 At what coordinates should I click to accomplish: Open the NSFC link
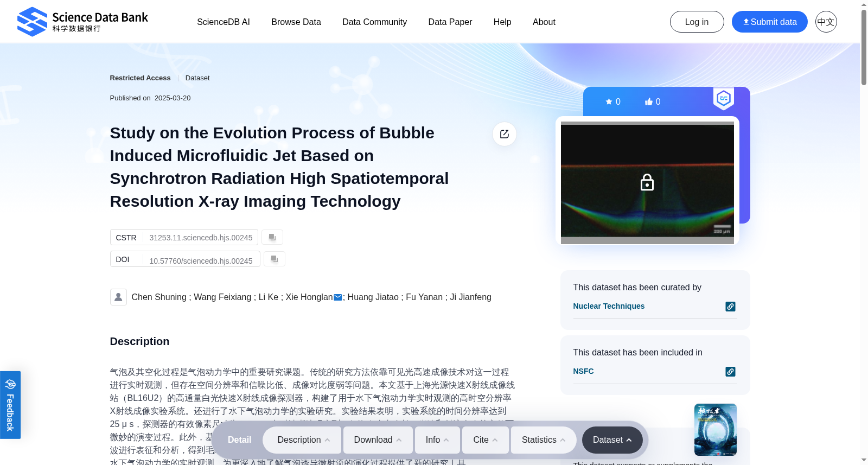pyautogui.click(x=583, y=371)
